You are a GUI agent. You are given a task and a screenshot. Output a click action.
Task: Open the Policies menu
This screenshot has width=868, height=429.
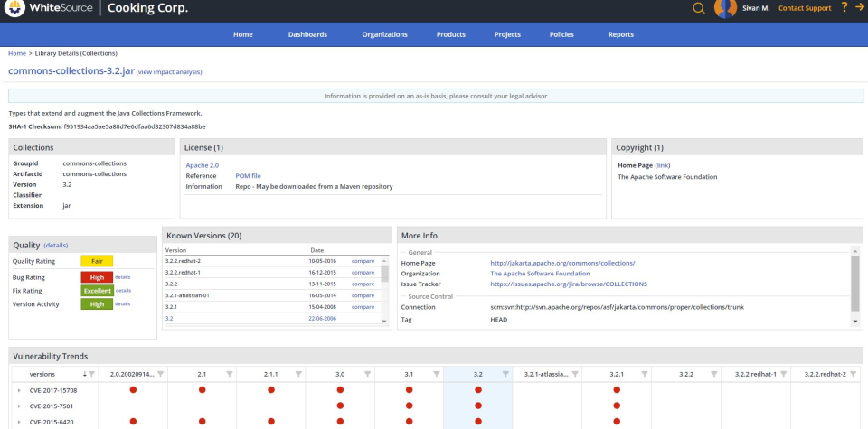(x=561, y=34)
